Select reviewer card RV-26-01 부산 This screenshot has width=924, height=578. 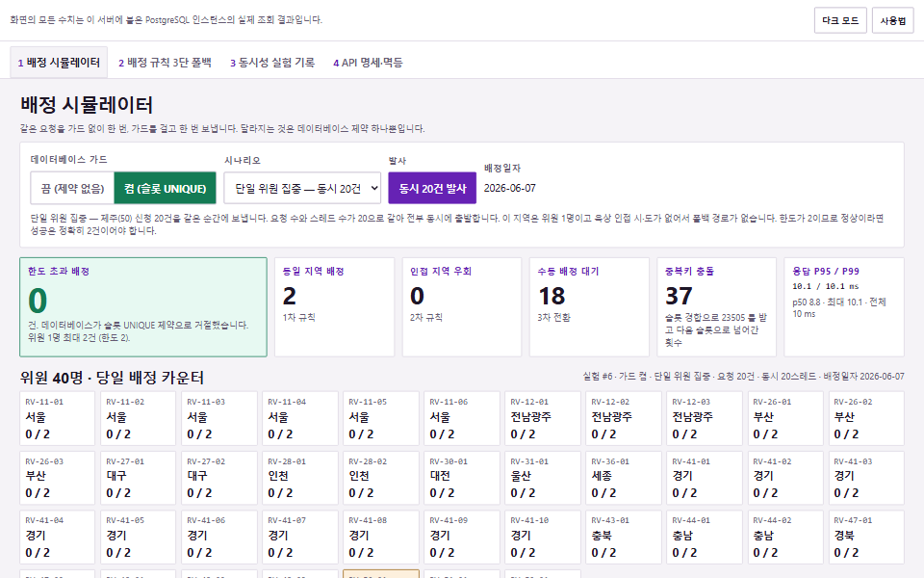coord(785,418)
